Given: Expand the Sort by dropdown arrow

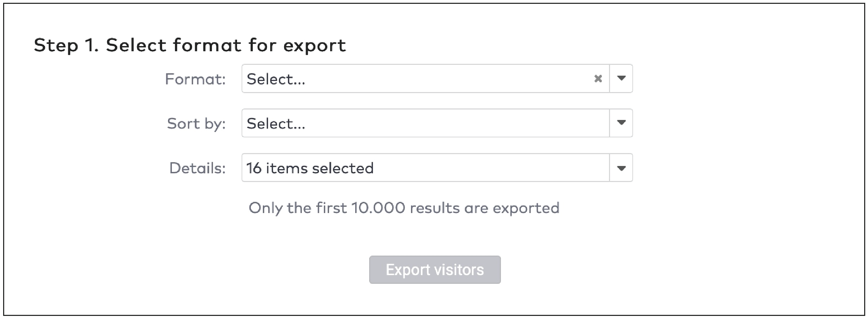Looking at the screenshot, I should tap(621, 123).
